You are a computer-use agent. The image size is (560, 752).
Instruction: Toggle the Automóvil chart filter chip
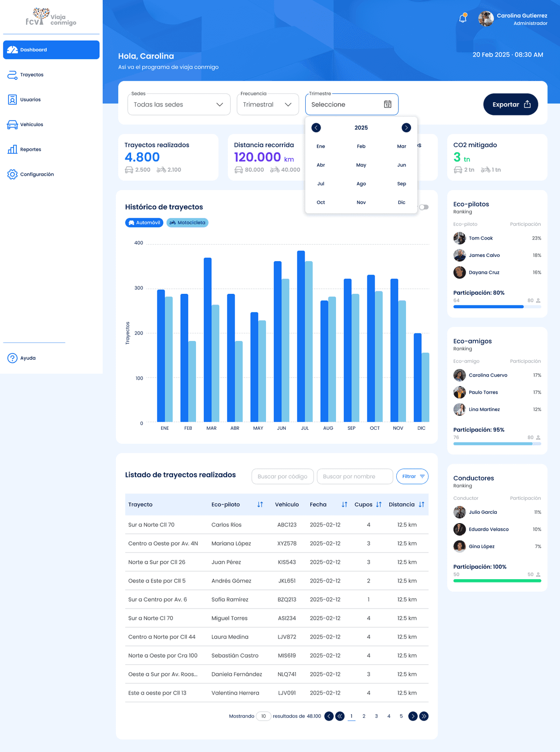click(x=144, y=223)
